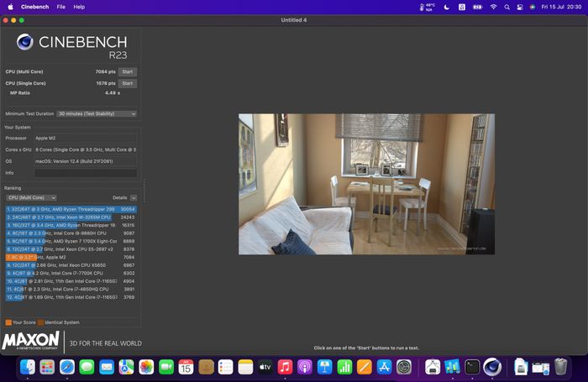This screenshot has width=588, height=382.
Task: Open Keynote from the dock
Action: (x=325, y=367)
